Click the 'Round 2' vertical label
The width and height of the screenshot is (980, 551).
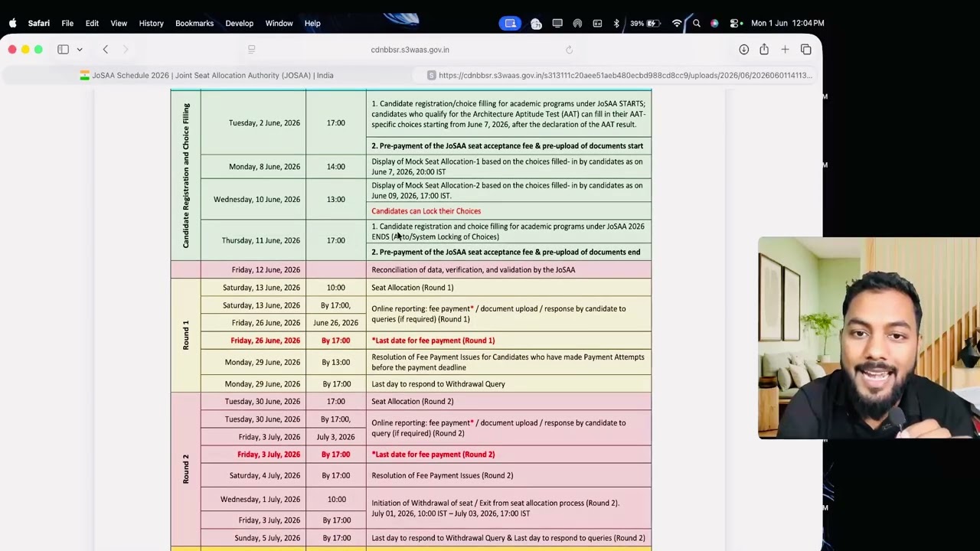click(185, 468)
